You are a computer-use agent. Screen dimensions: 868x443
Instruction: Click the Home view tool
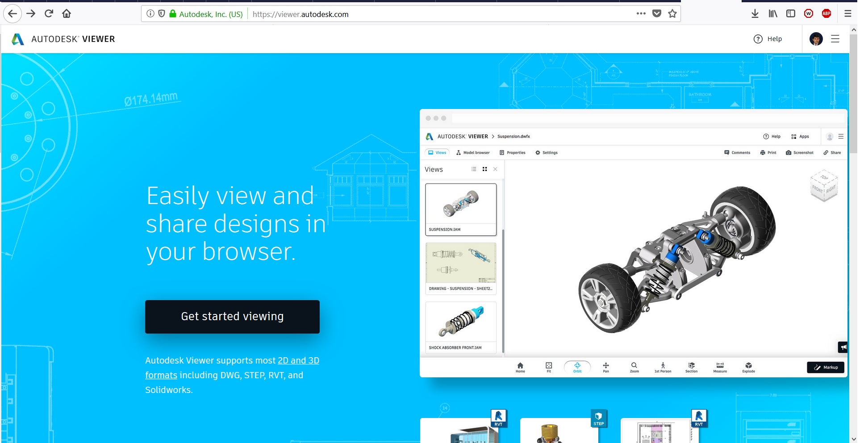pos(520,368)
